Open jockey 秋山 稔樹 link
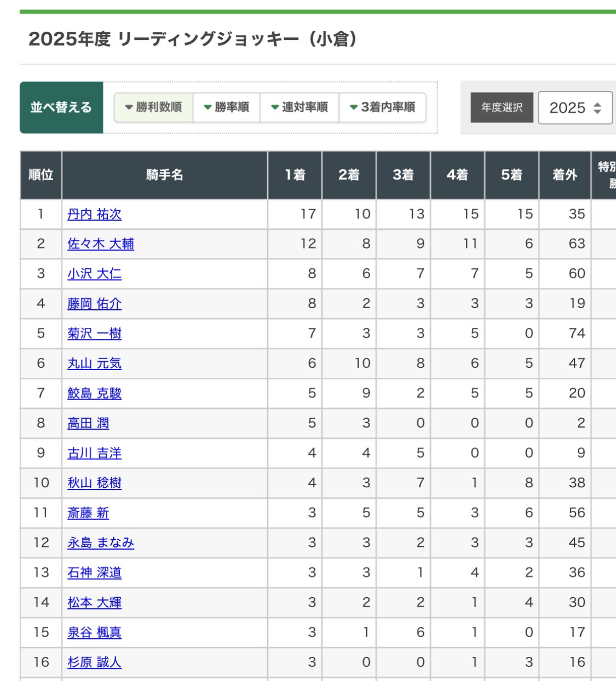This screenshot has width=616, height=681. (94, 483)
